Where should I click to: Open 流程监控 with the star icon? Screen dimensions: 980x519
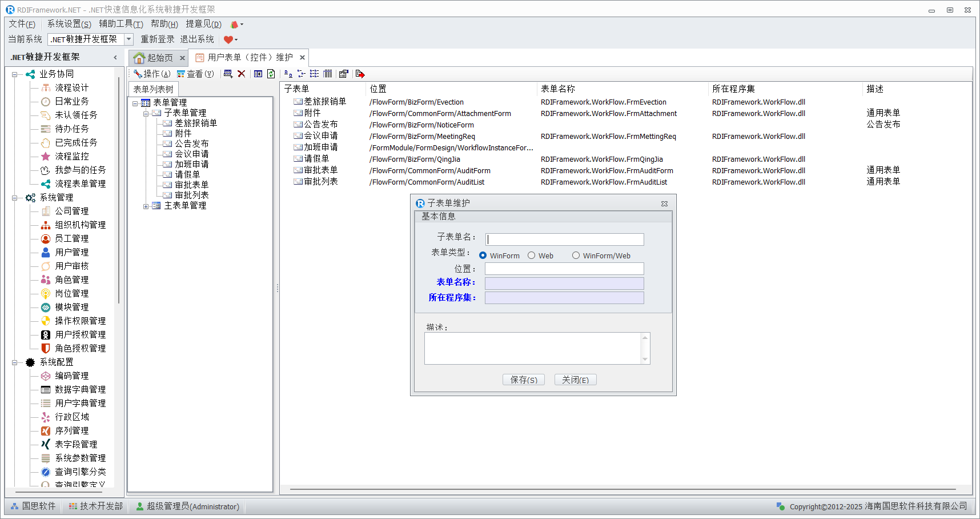(72, 156)
